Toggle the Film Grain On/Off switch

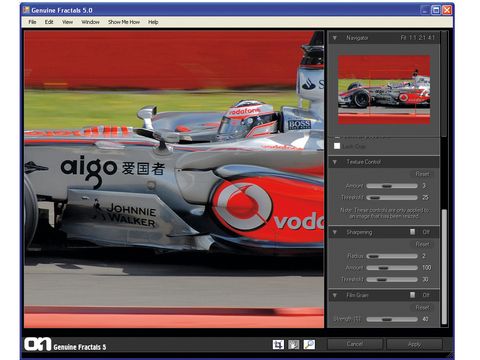pyautogui.click(x=413, y=295)
